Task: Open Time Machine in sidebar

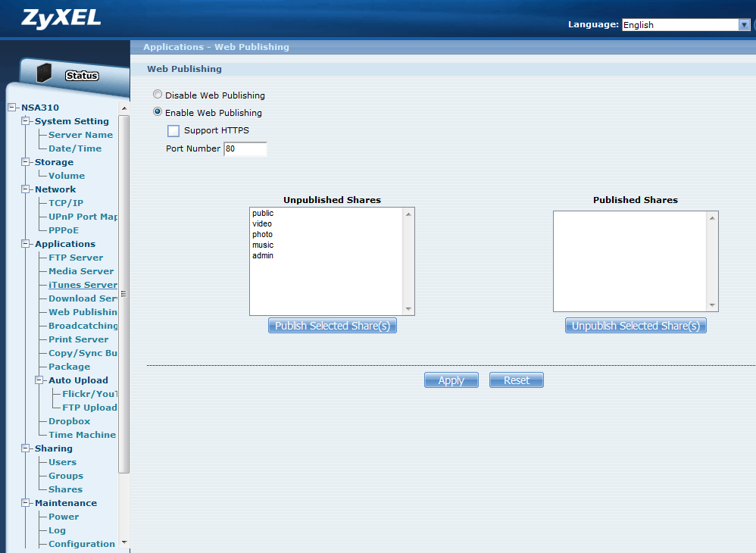Action: pyautogui.click(x=82, y=435)
